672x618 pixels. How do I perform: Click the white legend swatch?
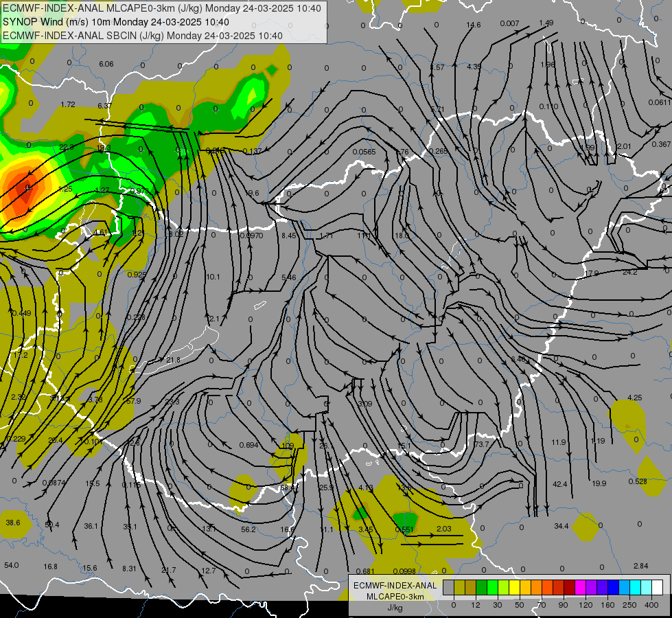tap(657, 587)
